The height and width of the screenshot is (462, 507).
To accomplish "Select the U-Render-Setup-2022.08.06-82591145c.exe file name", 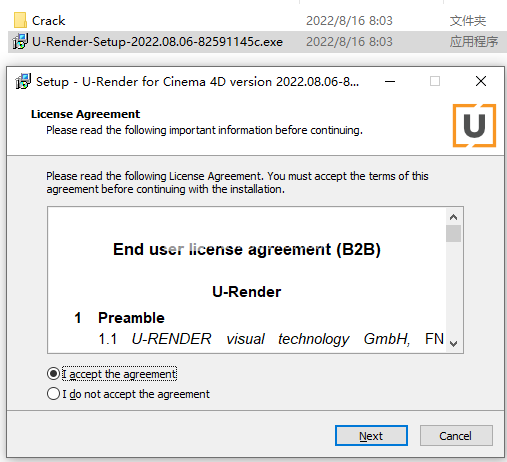I will [157, 42].
